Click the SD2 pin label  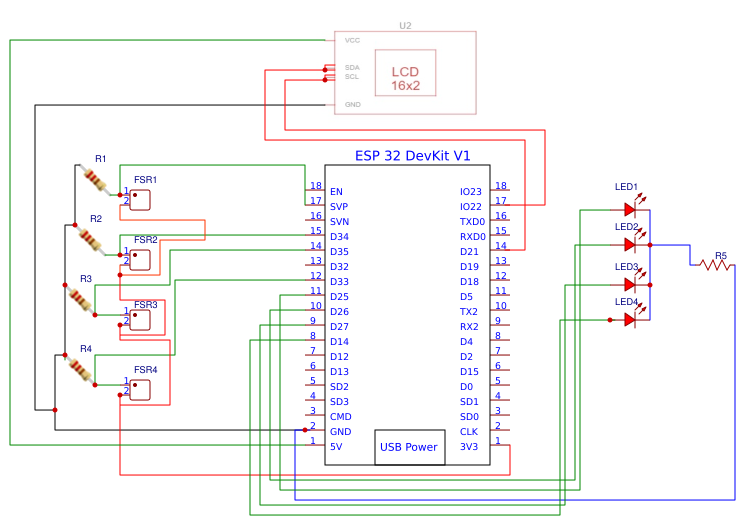click(x=339, y=387)
